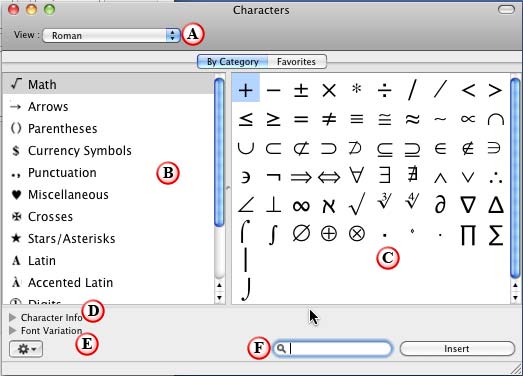523x376 pixels.
Task: Select the Punctuation category
Action: (x=108, y=173)
